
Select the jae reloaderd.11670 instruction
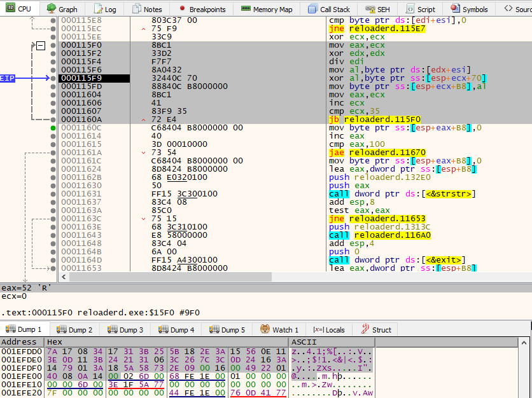click(x=377, y=153)
